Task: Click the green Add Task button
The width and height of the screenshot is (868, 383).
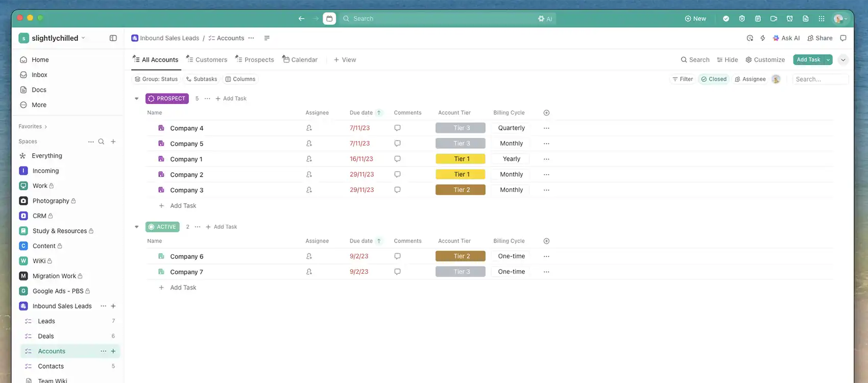Action: tap(809, 60)
